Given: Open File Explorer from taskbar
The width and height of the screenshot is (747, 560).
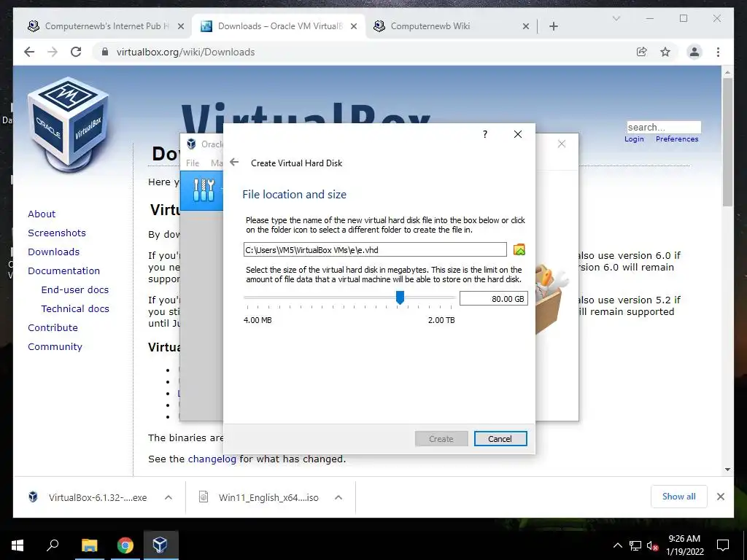Looking at the screenshot, I should point(89,545).
